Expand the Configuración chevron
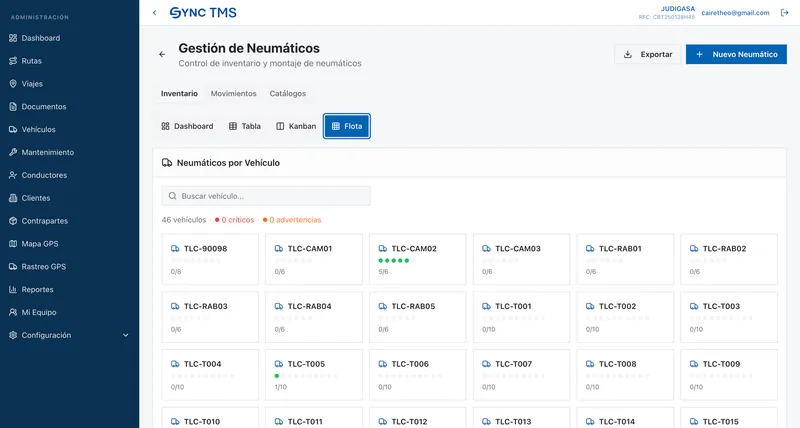This screenshot has height=428, width=800. coord(126,335)
